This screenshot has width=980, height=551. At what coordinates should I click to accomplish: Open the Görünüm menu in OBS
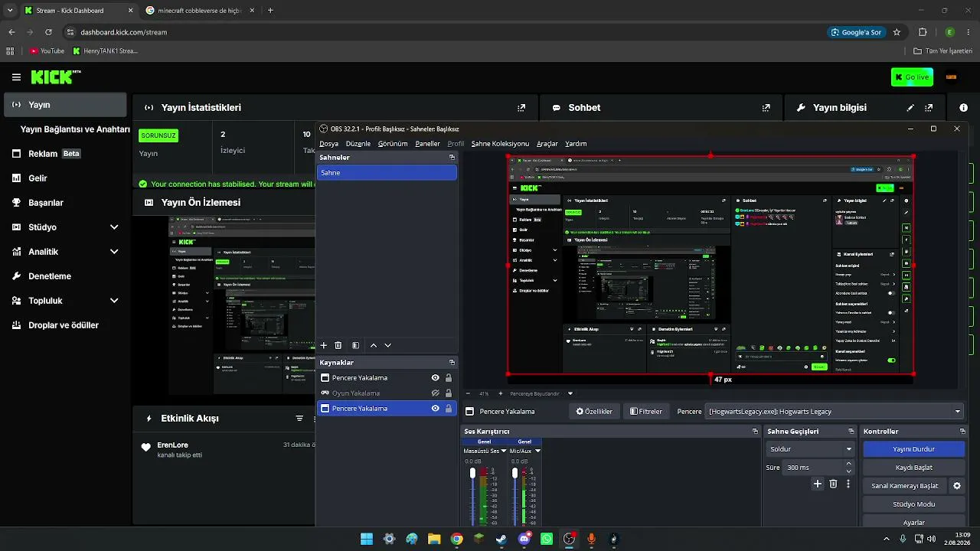(393, 144)
